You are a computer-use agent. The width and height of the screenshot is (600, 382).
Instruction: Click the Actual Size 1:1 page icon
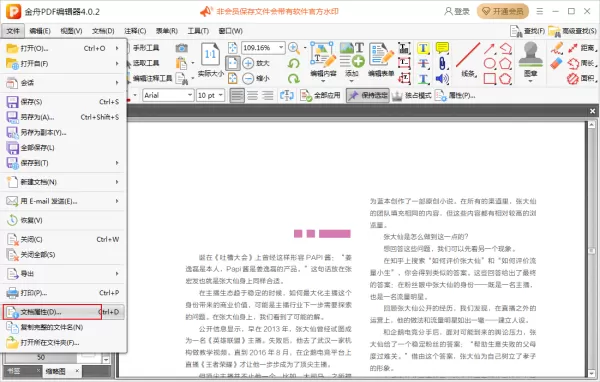point(210,55)
